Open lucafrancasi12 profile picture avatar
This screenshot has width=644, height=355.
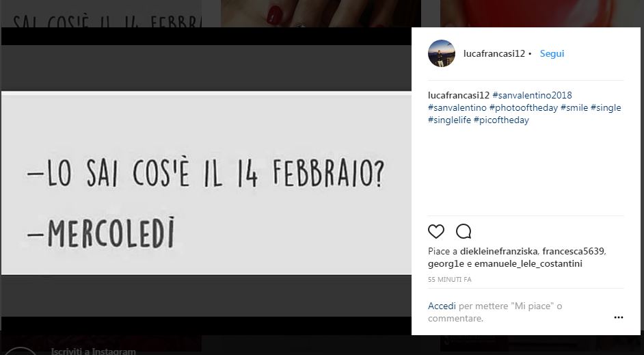(442, 53)
